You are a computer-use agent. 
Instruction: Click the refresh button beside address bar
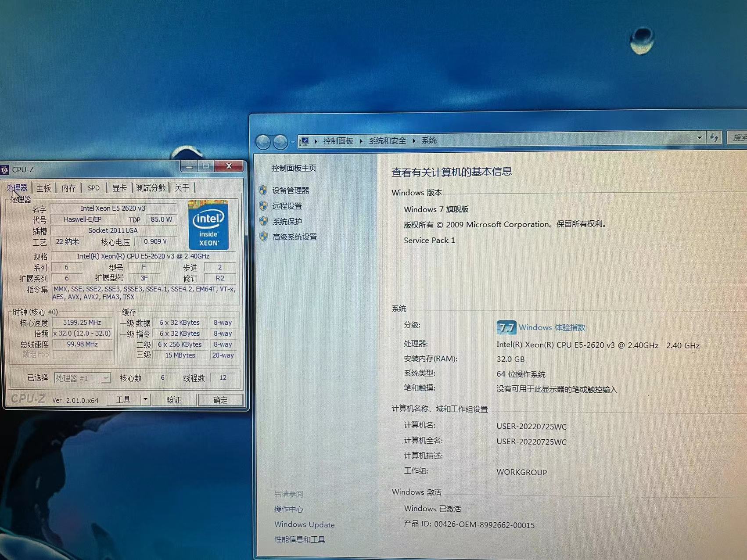[714, 138]
